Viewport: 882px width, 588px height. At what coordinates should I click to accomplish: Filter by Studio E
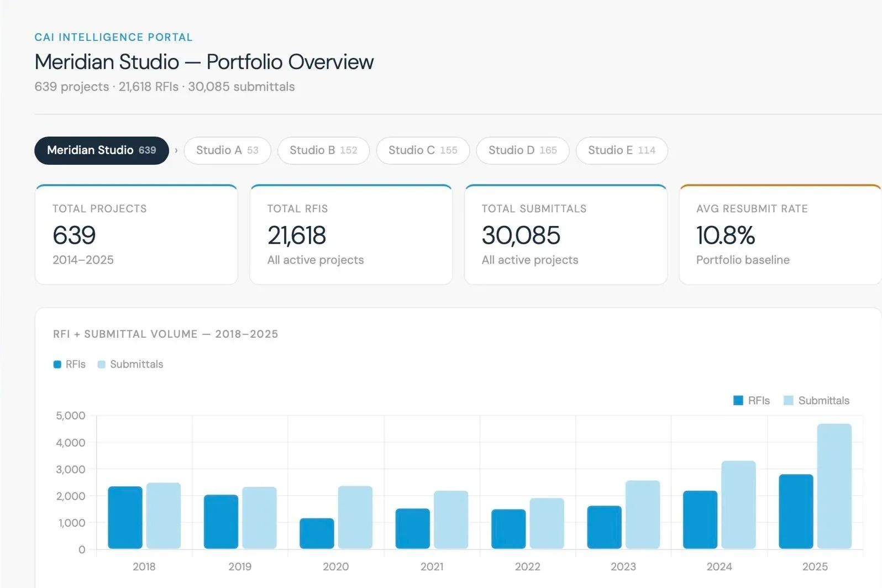pyautogui.click(x=622, y=150)
